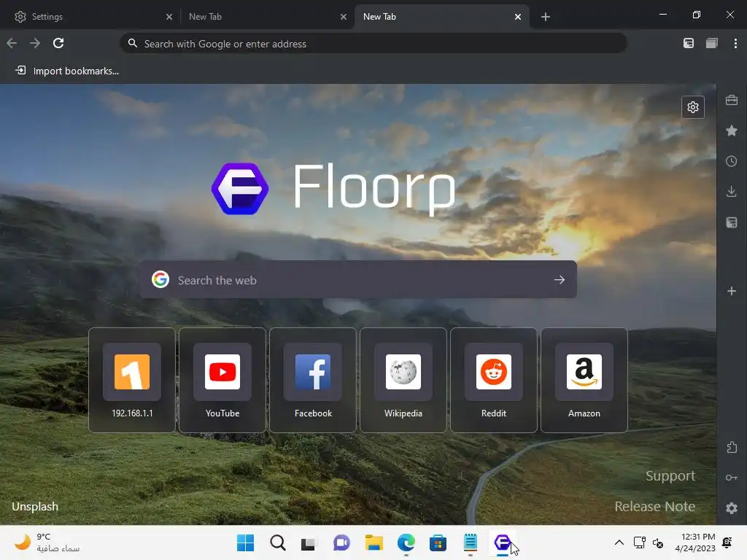Open Facebook shortcut tile
This screenshot has width=747, height=560.
point(313,380)
